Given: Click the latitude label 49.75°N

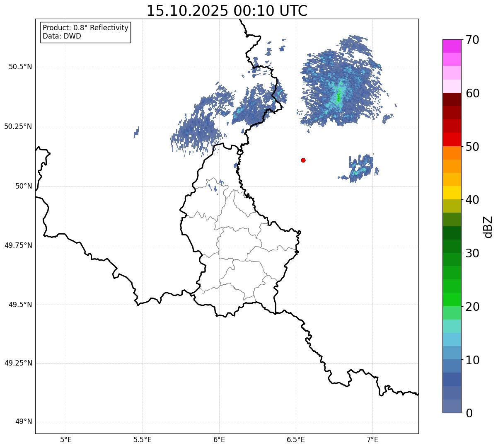Looking at the screenshot, I should [x=18, y=245].
